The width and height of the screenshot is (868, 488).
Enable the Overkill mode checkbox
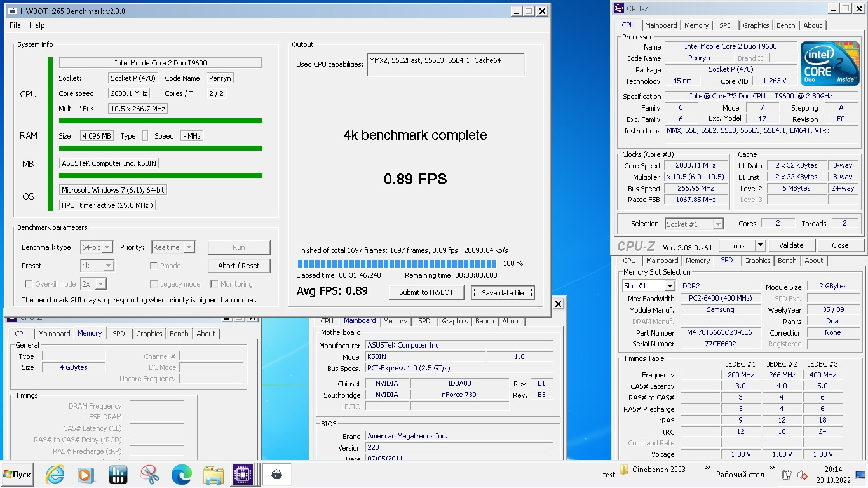[28, 284]
